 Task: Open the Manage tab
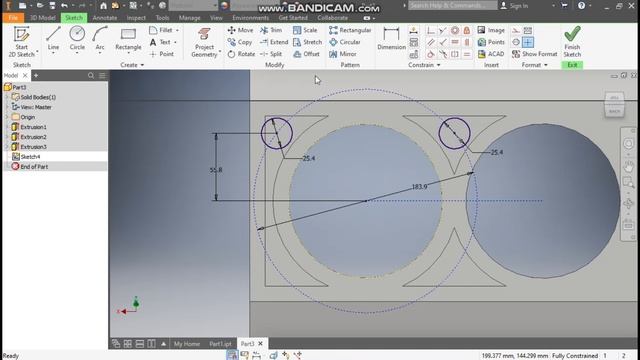[x=189, y=18]
